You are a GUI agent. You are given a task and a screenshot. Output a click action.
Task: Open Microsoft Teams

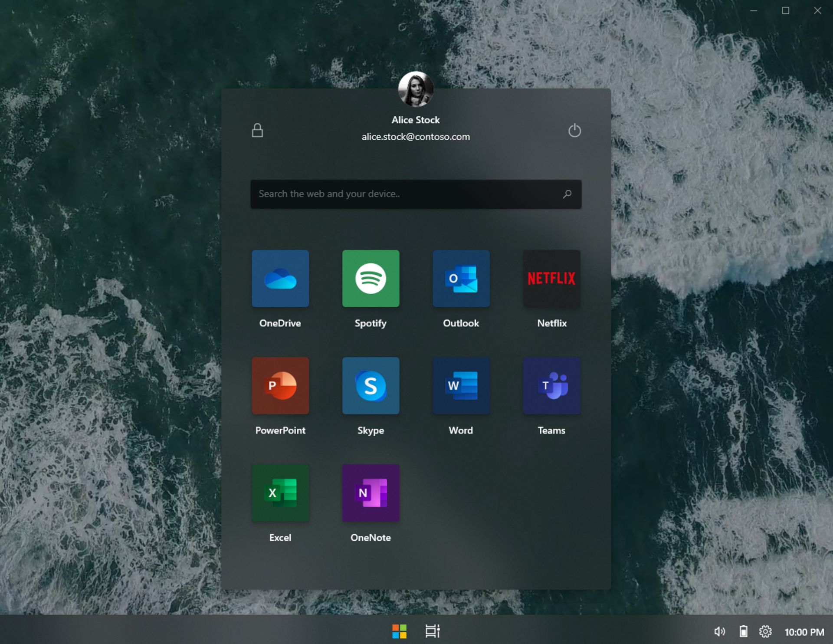pos(551,385)
